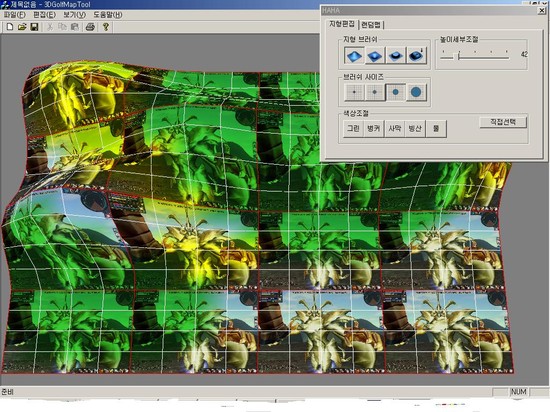Open the 편집(E) menu
The image size is (550, 412).
44,15
